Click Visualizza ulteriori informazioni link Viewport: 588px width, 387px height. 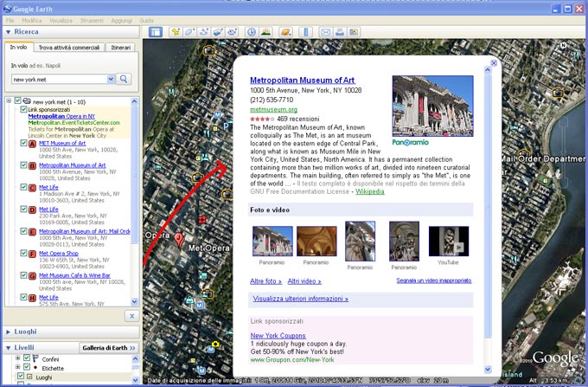[x=301, y=299]
